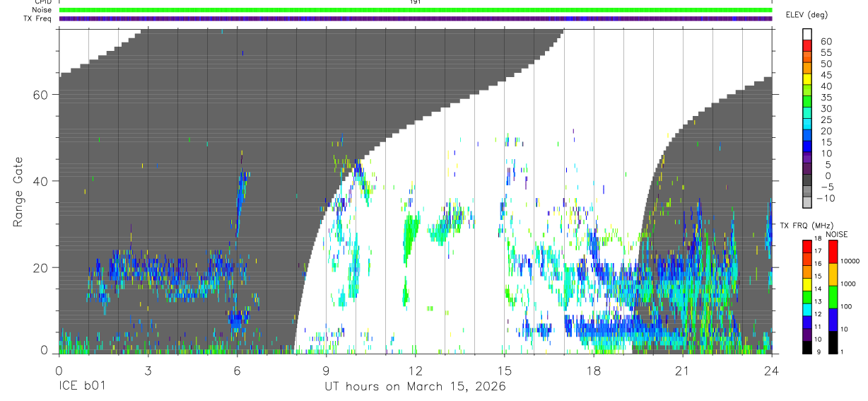
Task: Click the 'ELEV (deg)' legend title
Action: point(807,15)
